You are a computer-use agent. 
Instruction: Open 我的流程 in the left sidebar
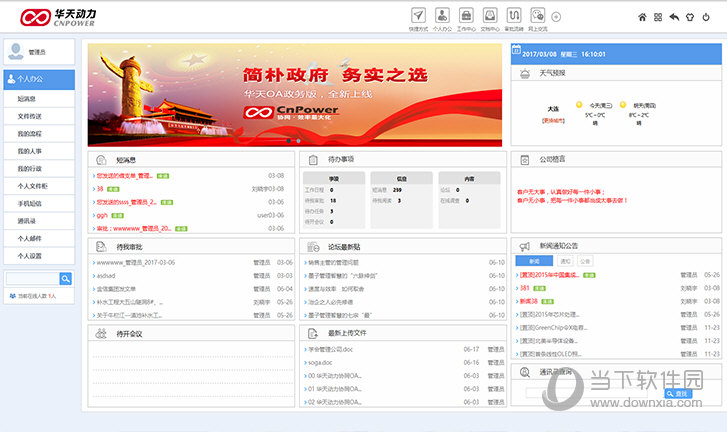click(x=39, y=134)
